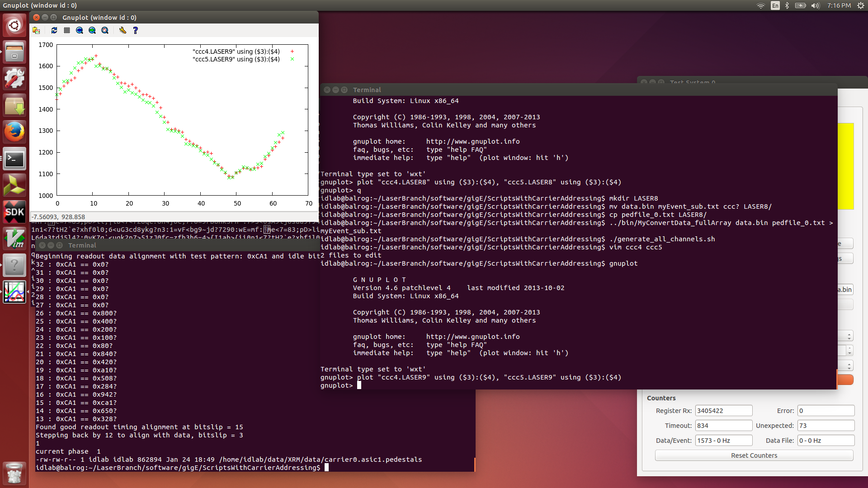Click the Unexpected counter field showing 73

click(x=826, y=426)
